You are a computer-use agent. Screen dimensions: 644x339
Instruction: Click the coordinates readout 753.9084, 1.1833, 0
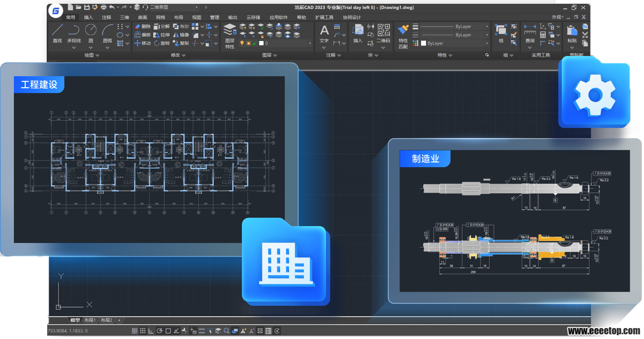[x=68, y=331]
